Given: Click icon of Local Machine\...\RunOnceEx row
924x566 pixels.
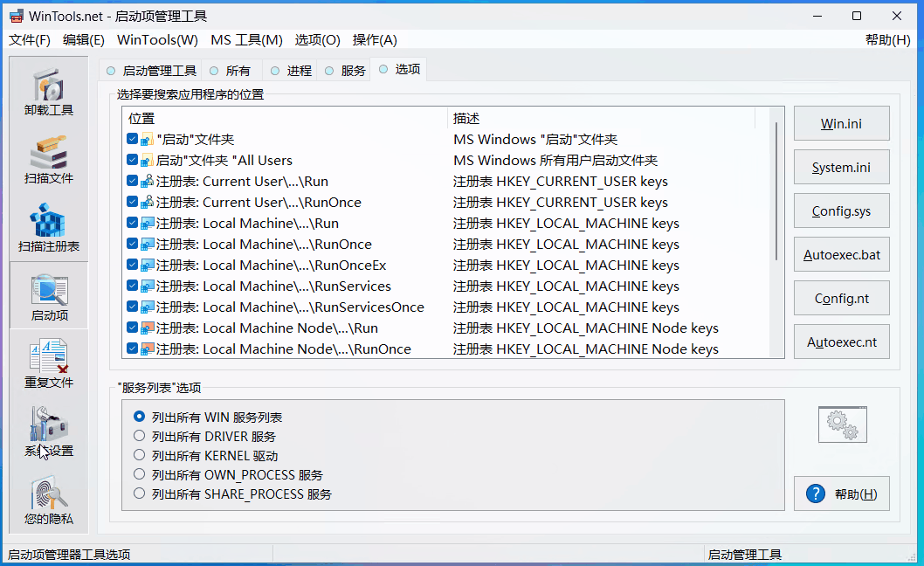Looking at the screenshot, I should 148,266.
